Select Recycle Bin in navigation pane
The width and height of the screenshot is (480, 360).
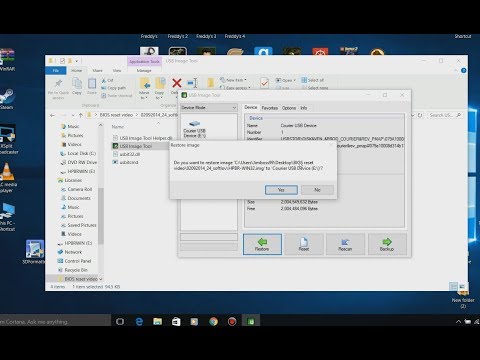(73, 270)
